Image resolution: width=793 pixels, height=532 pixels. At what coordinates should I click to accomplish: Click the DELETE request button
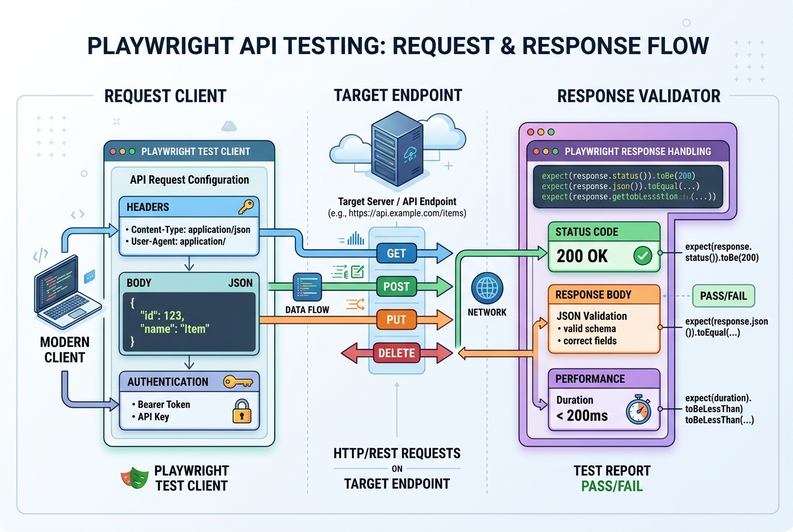[x=396, y=353]
